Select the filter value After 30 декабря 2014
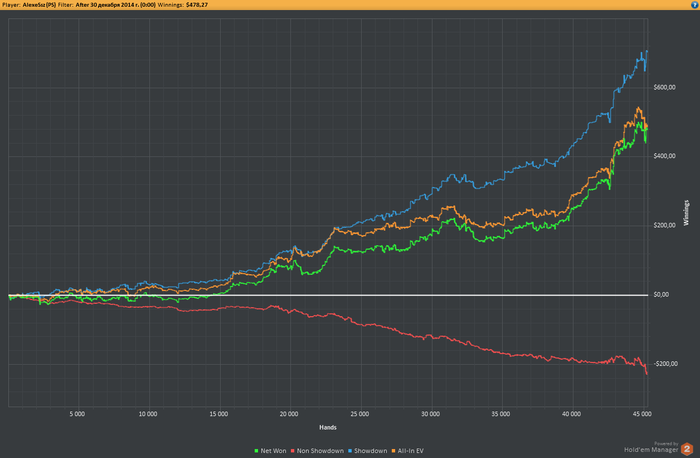The width and height of the screenshot is (700, 458). tap(116, 5)
